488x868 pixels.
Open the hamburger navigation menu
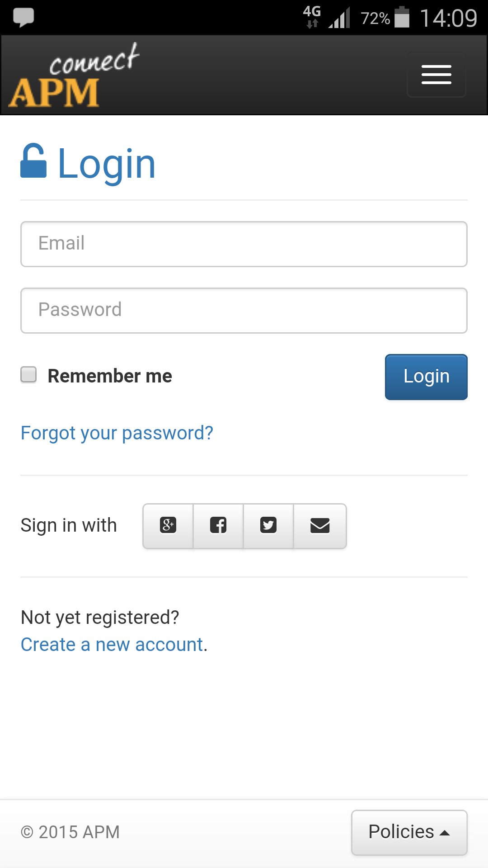tap(436, 75)
